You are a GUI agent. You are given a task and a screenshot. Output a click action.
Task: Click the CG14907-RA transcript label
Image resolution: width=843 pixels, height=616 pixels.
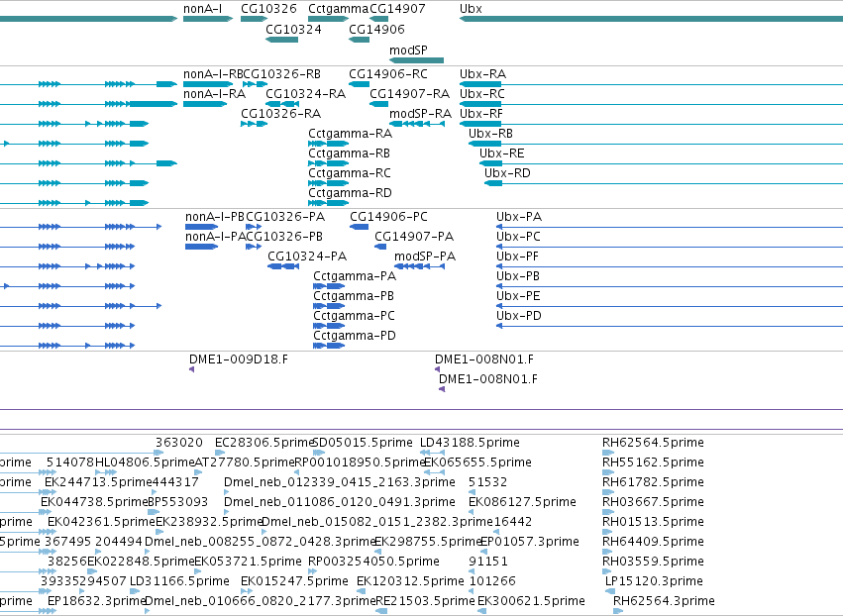coord(409,93)
